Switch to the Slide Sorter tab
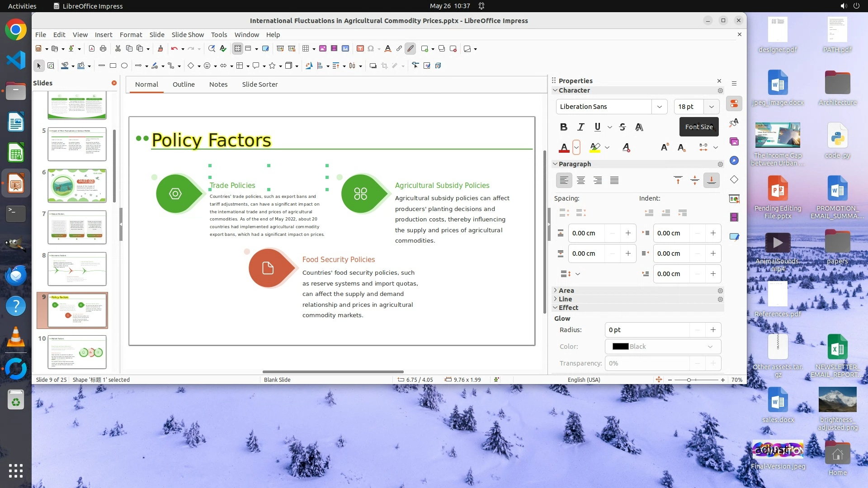 (259, 84)
